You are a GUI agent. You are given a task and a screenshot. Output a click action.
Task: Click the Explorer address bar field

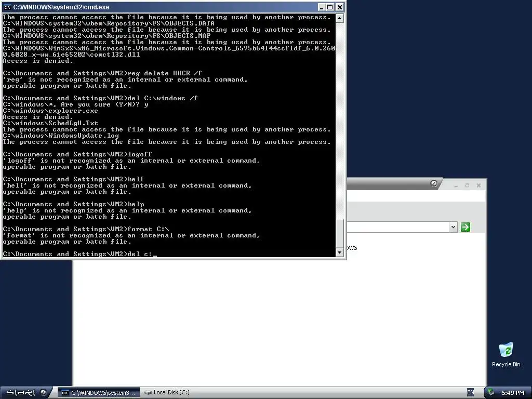[398, 227]
